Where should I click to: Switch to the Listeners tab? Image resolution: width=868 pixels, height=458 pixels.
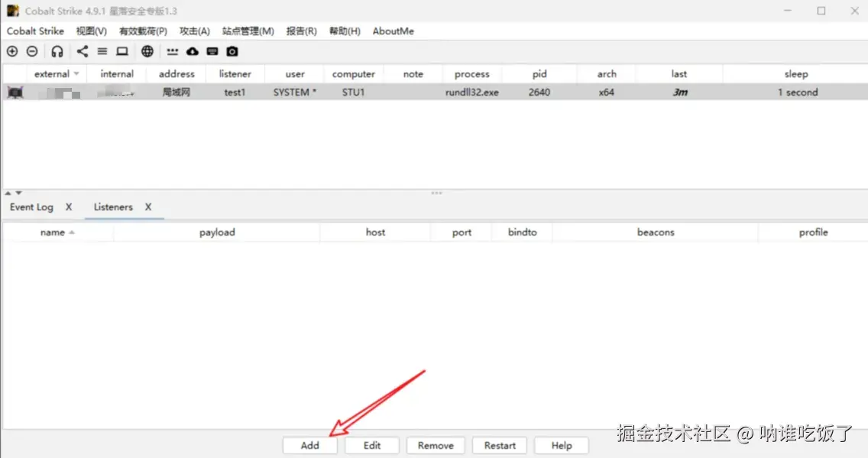113,207
